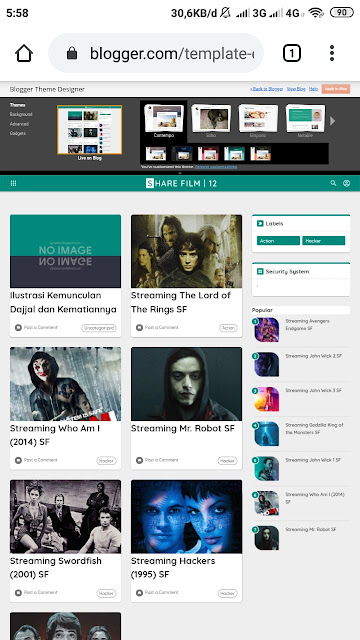Click Hacker tag on Swordfish post
The width and height of the screenshot is (360, 640).
point(107,593)
